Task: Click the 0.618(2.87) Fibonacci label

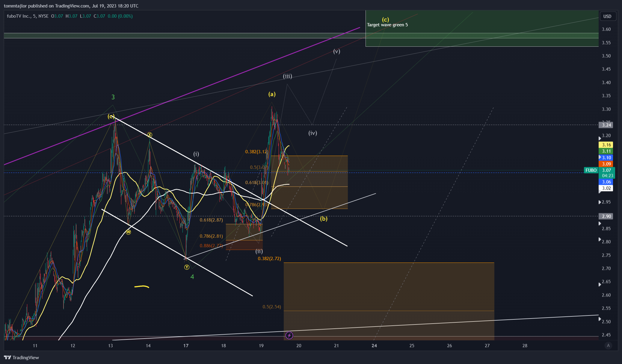Action: point(211,220)
